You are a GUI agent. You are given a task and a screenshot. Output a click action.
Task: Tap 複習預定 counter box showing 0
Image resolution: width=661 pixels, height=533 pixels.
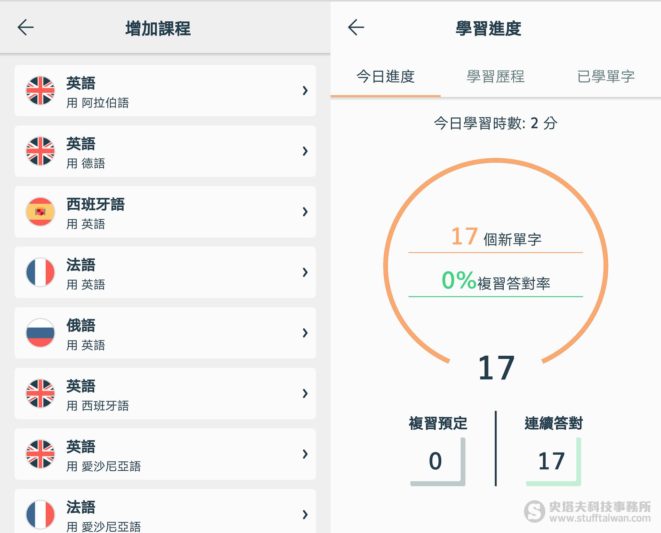point(438,462)
